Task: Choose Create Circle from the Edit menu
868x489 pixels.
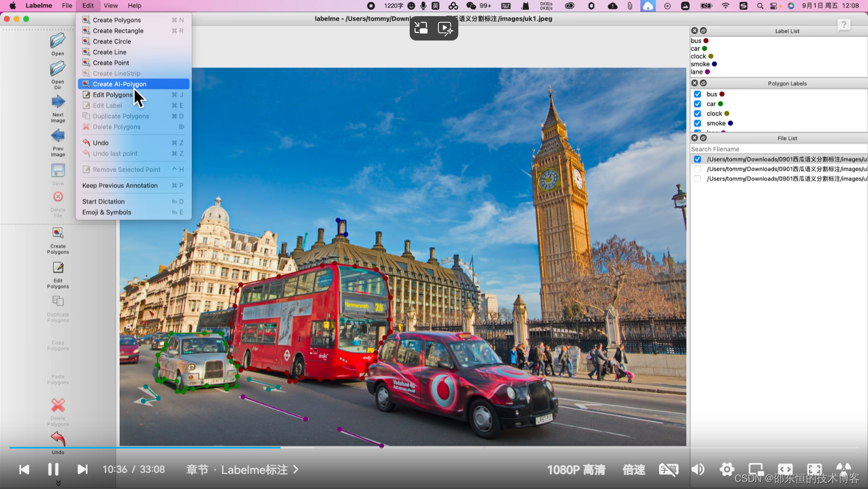Action: (133, 42)
